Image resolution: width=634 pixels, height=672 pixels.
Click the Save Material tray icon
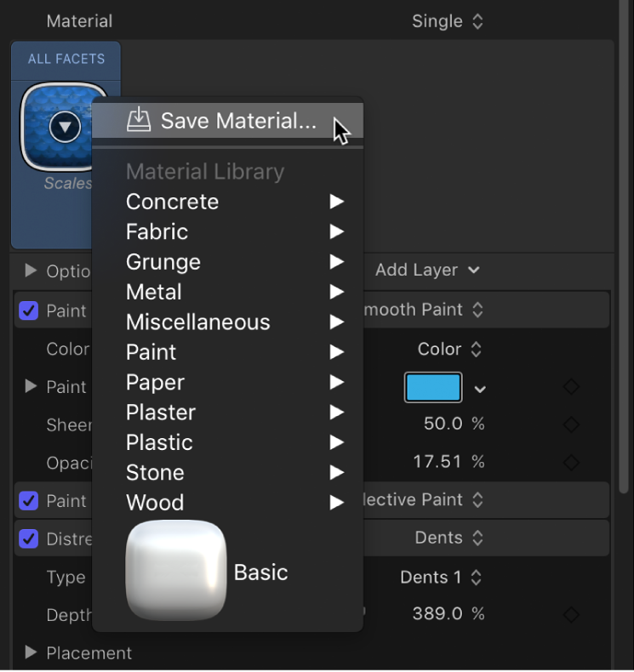(x=139, y=120)
